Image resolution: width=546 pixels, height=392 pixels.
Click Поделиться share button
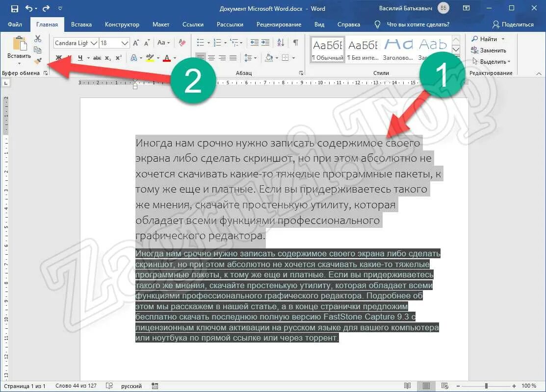point(513,24)
